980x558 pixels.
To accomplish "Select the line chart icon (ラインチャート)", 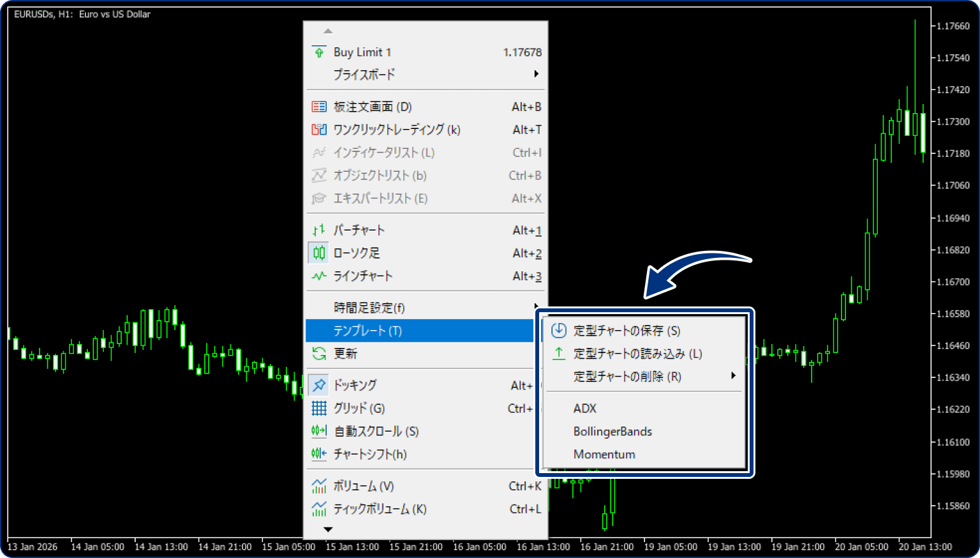I will 318,276.
